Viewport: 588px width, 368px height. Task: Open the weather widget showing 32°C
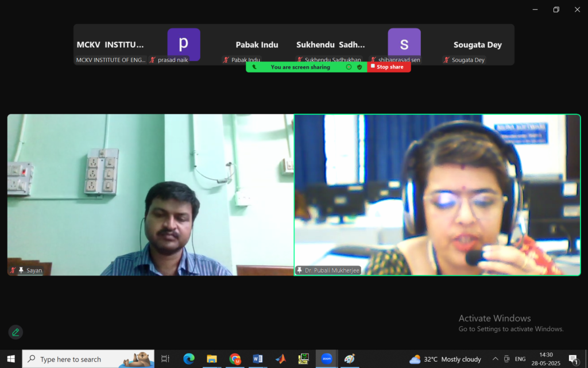[x=445, y=359]
